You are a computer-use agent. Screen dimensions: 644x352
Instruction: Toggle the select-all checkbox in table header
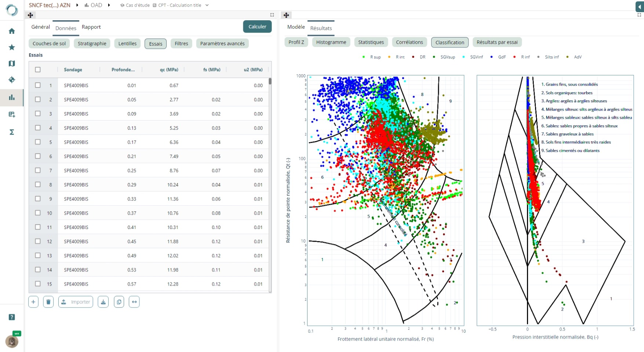click(x=38, y=70)
